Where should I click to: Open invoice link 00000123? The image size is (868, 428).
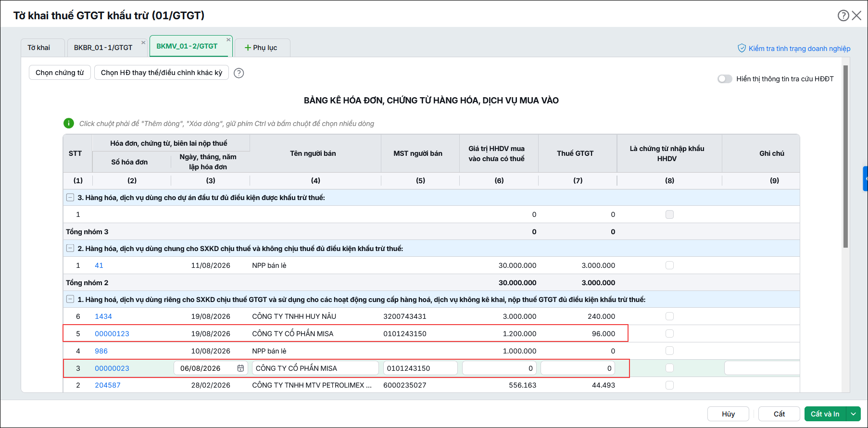[x=112, y=334]
